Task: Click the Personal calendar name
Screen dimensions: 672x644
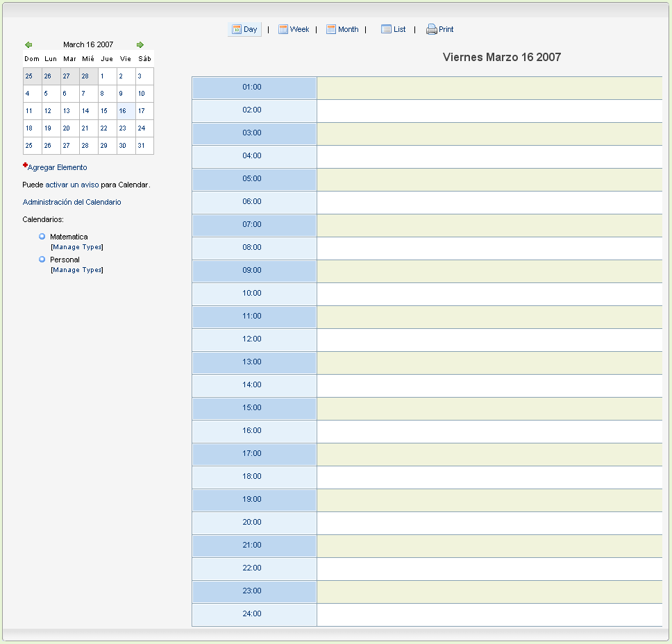Action: click(65, 260)
